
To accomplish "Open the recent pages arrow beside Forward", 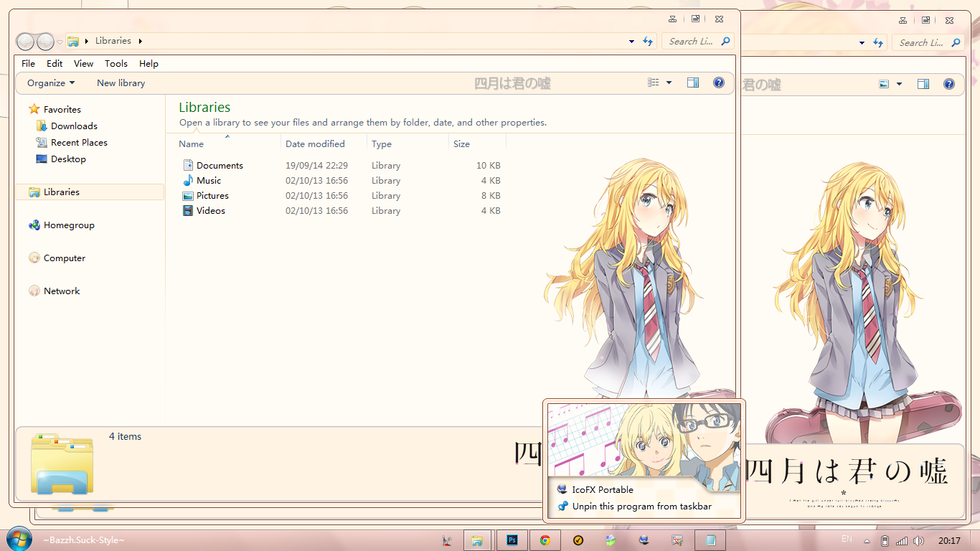I will coord(60,42).
